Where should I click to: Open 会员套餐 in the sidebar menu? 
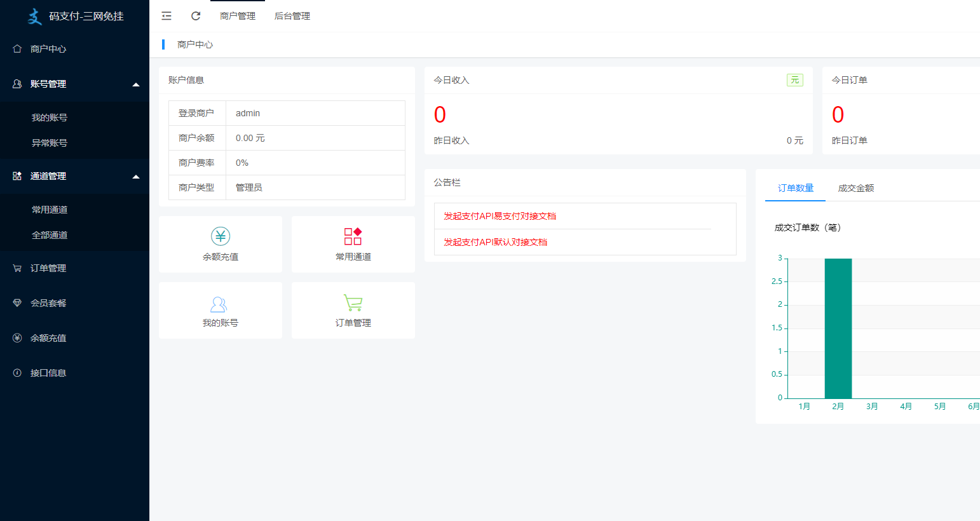pyautogui.click(x=48, y=303)
